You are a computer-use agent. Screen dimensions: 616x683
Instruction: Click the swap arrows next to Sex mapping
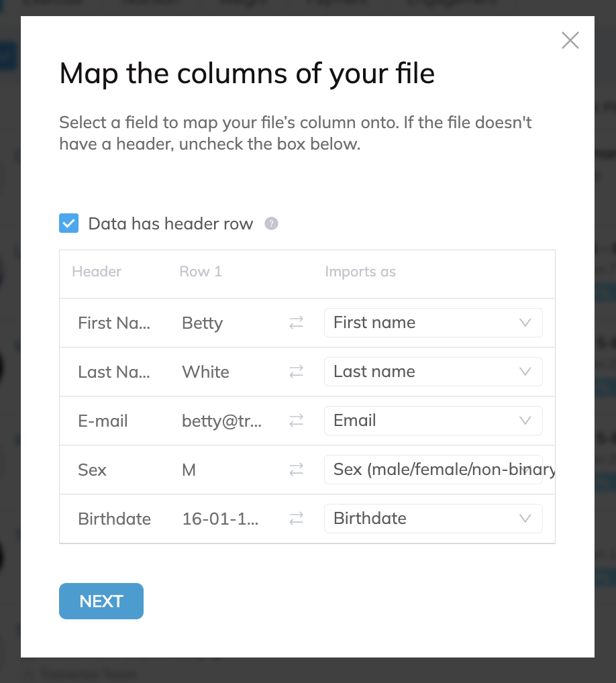click(296, 470)
